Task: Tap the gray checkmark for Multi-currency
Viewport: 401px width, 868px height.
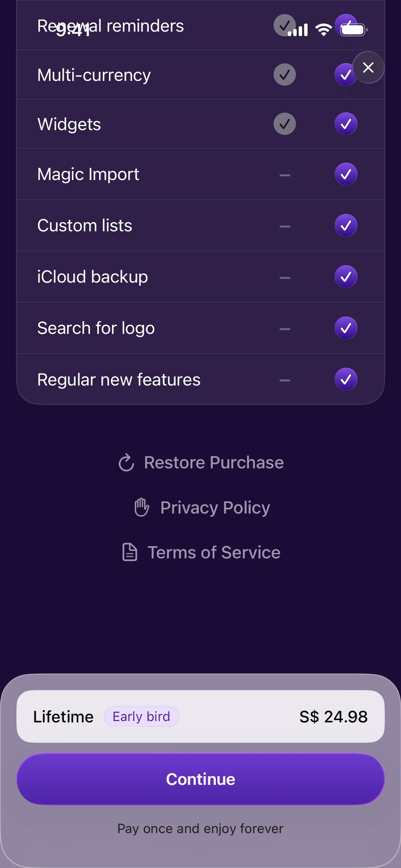Action: click(285, 75)
